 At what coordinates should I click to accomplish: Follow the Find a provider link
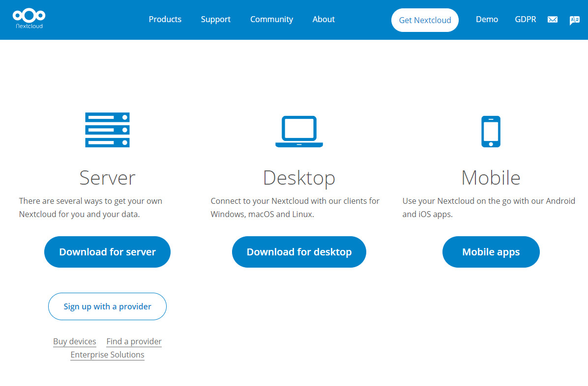point(134,341)
